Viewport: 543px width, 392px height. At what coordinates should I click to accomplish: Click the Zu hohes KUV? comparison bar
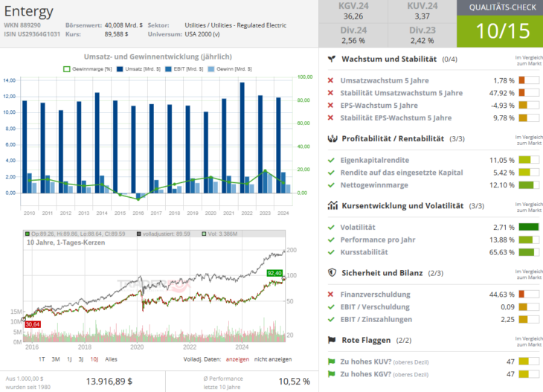click(x=529, y=362)
